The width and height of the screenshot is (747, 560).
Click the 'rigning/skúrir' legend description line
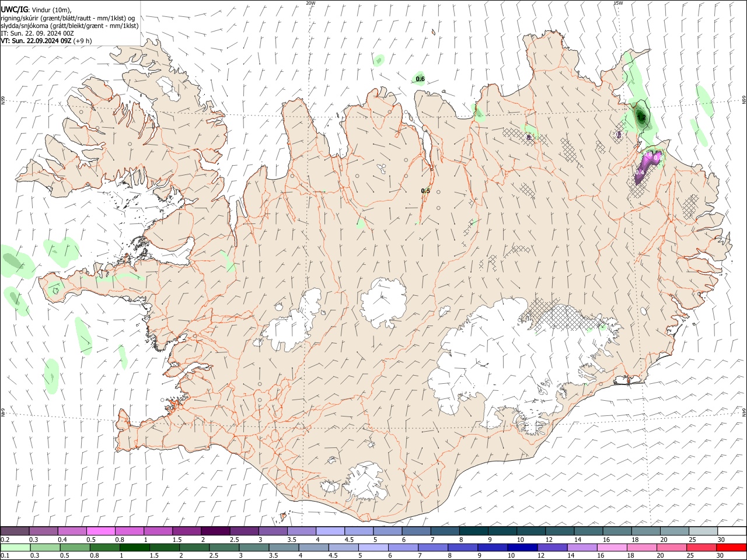click(x=67, y=18)
